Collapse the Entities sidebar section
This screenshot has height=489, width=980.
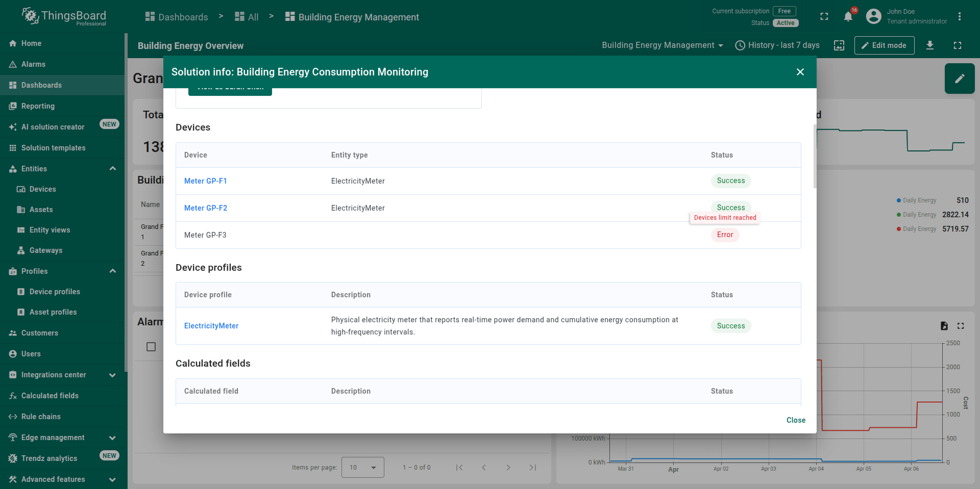click(113, 169)
